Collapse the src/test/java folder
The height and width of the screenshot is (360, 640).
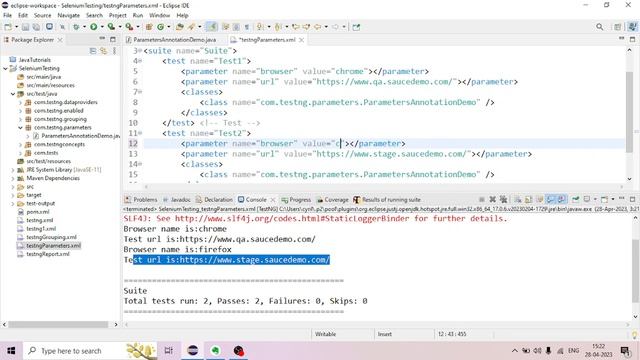point(13,94)
